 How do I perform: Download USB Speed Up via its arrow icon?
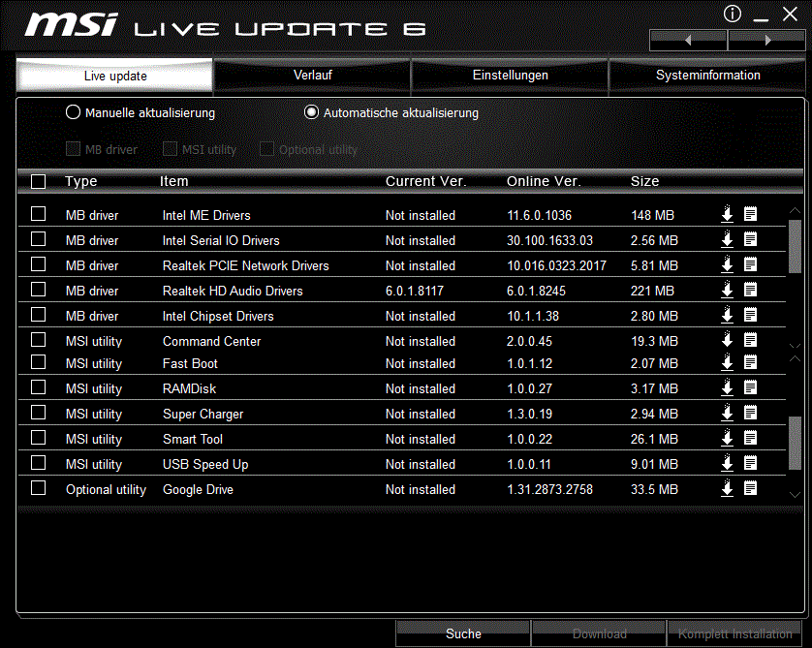click(x=727, y=463)
